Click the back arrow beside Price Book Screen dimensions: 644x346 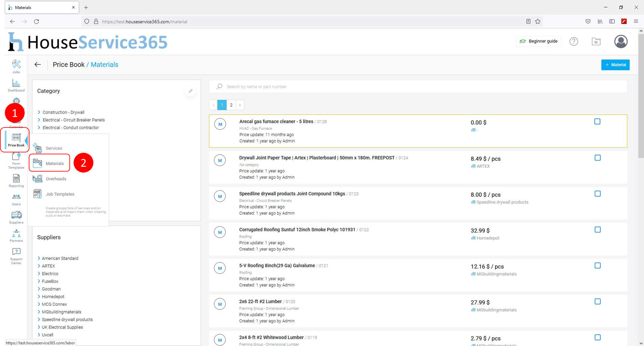(x=38, y=65)
